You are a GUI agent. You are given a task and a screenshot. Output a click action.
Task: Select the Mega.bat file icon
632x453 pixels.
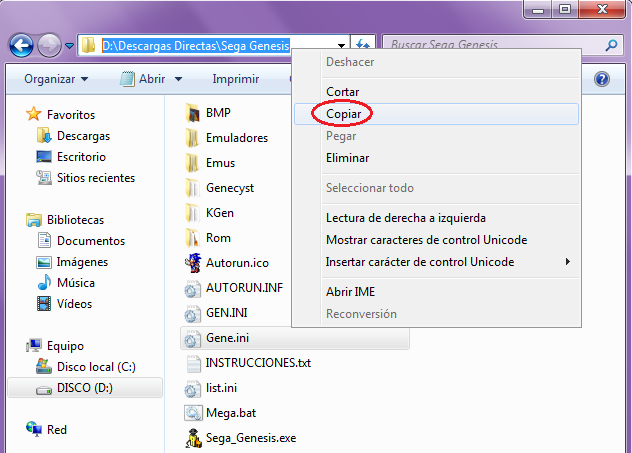pyautogui.click(x=193, y=413)
